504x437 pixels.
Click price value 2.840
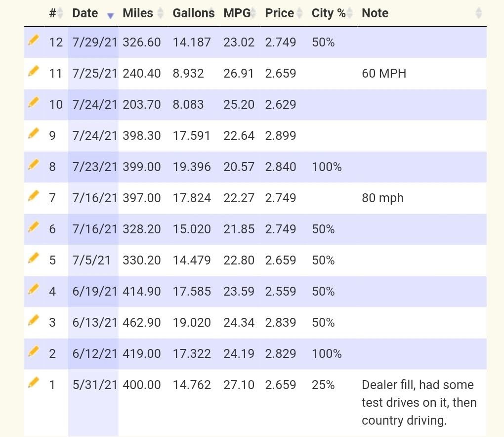[281, 167]
